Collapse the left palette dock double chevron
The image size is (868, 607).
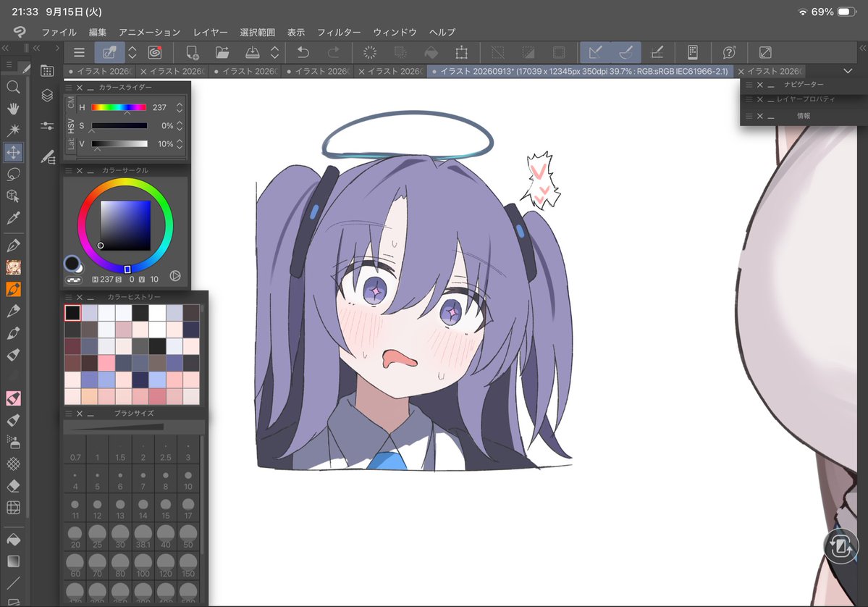click(6, 49)
